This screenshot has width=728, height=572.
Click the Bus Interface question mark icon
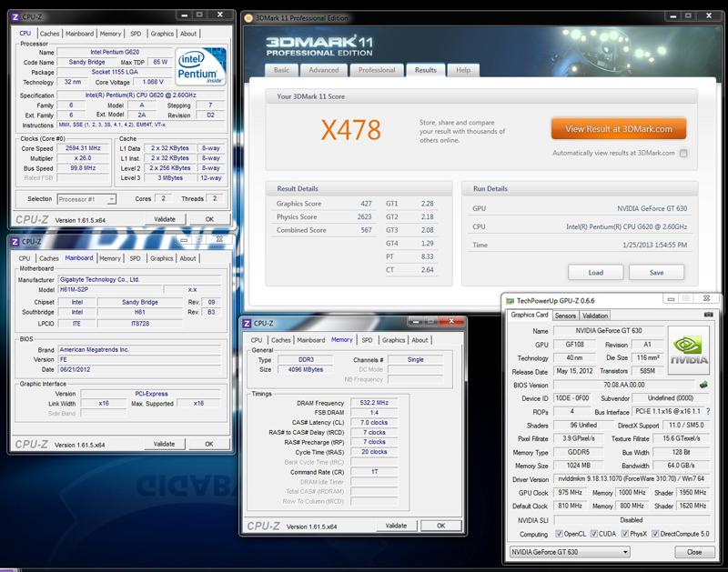coord(708,411)
